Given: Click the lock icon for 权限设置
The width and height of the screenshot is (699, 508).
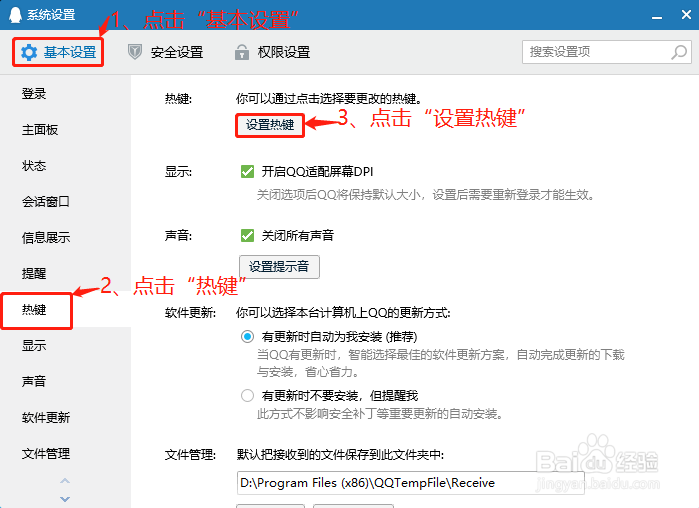Looking at the screenshot, I should coord(242,52).
